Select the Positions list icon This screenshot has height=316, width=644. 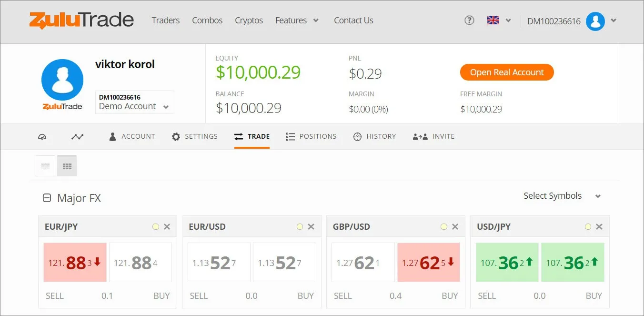[290, 136]
